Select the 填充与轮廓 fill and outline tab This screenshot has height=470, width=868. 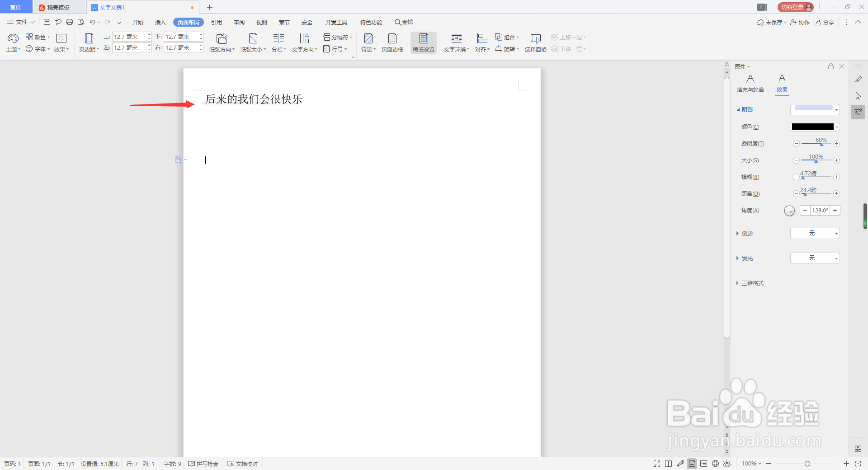[750, 84]
